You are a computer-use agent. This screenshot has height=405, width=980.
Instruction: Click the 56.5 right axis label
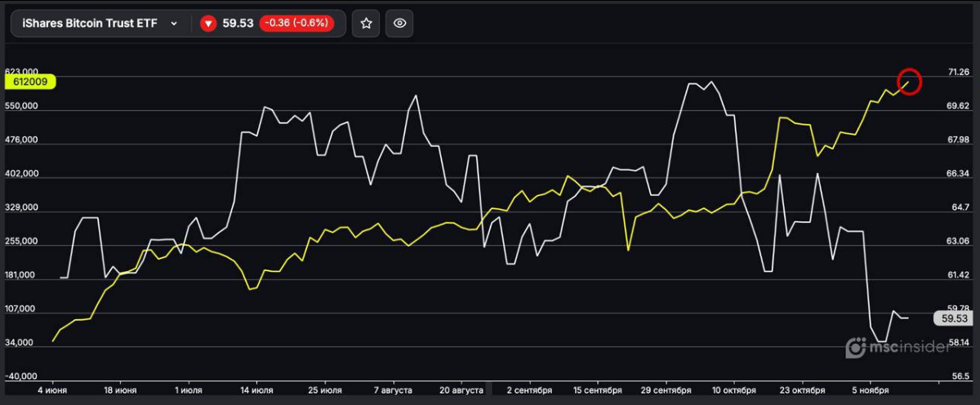click(x=960, y=376)
